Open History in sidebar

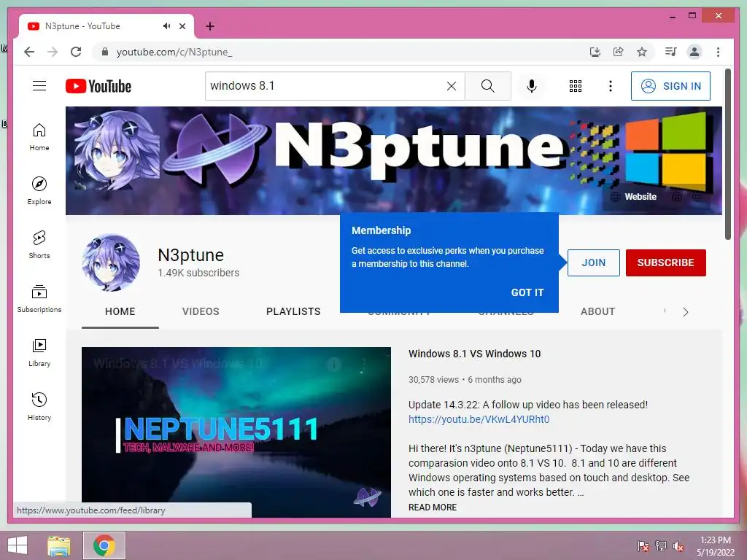point(39,407)
